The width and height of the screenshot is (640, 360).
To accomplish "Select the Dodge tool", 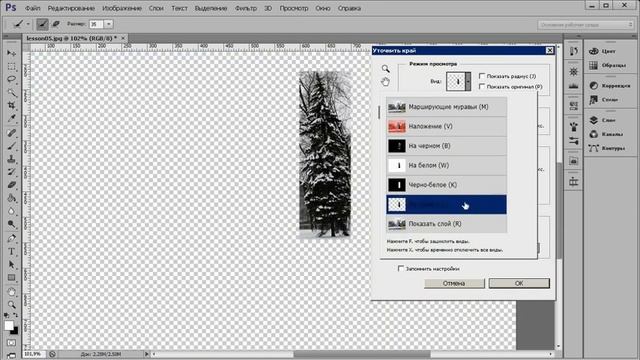I will [11, 224].
